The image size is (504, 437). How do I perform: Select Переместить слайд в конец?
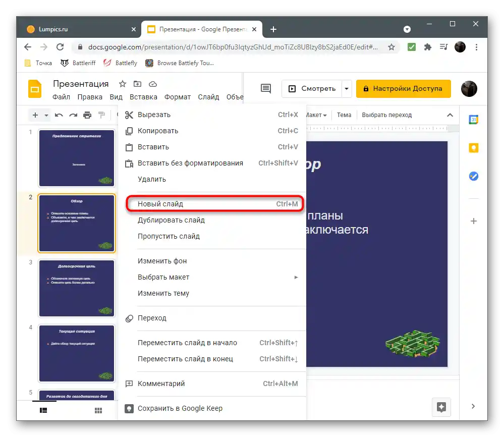tap(212, 359)
